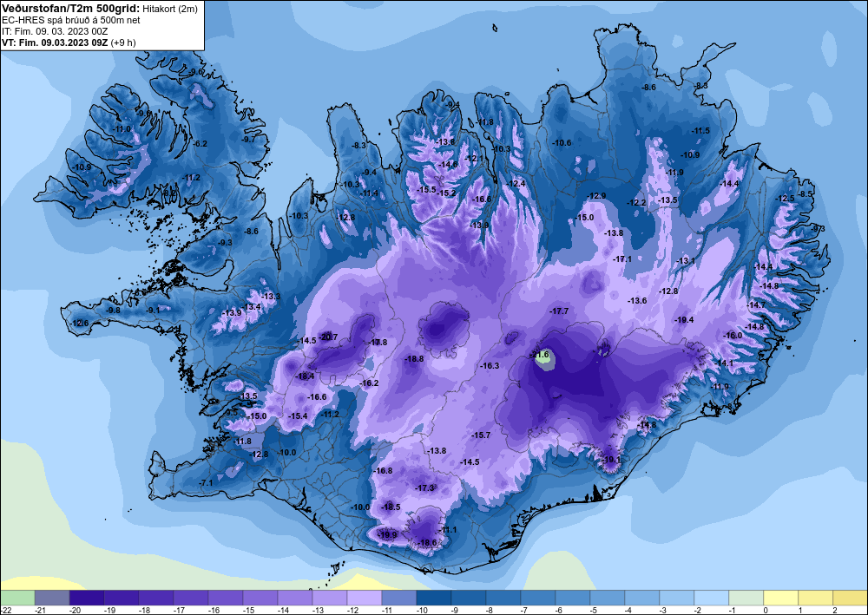Click the -19.9 temperature label
The image size is (868, 615).
click(x=388, y=535)
